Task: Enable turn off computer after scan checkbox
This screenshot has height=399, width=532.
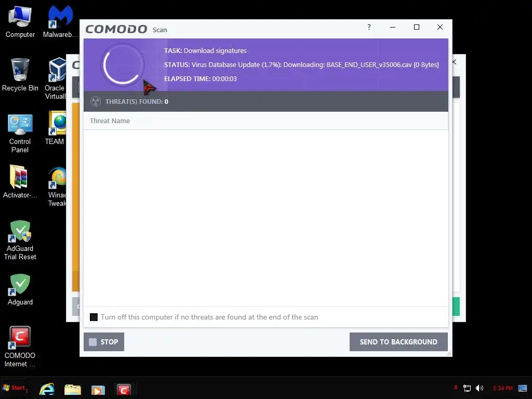Action: tap(94, 317)
